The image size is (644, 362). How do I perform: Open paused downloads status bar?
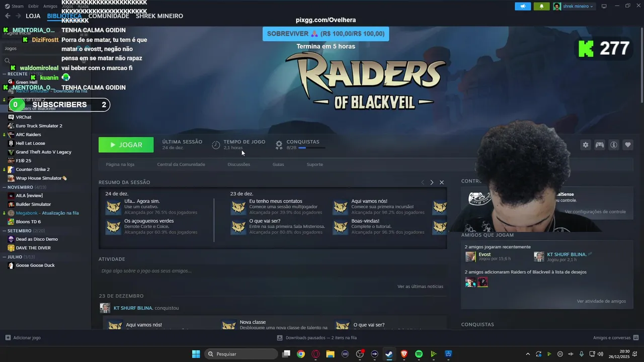(x=317, y=338)
